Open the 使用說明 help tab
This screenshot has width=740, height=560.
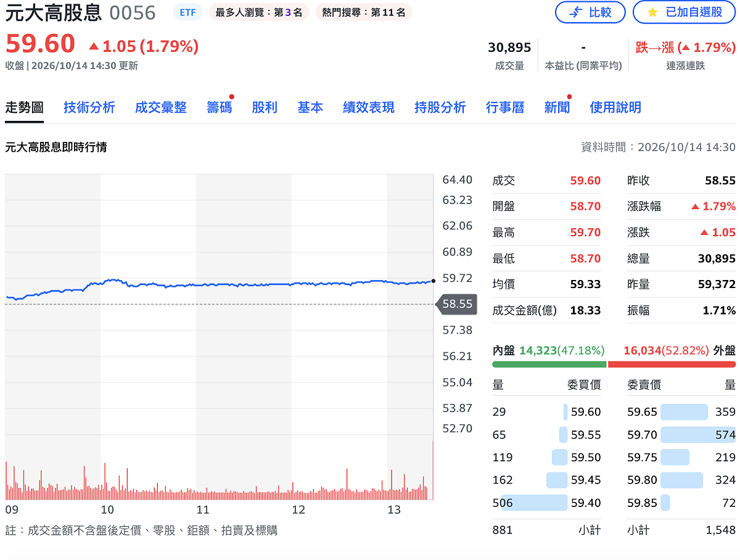pyautogui.click(x=615, y=107)
